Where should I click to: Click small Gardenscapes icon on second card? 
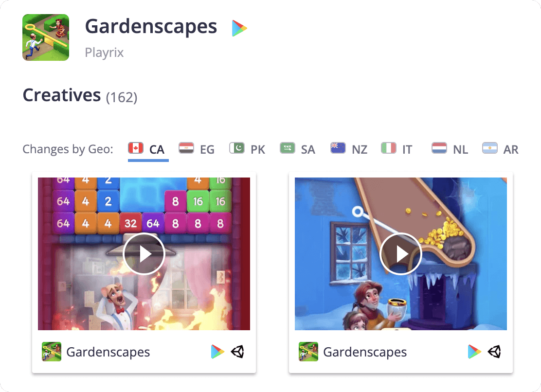(308, 352)
